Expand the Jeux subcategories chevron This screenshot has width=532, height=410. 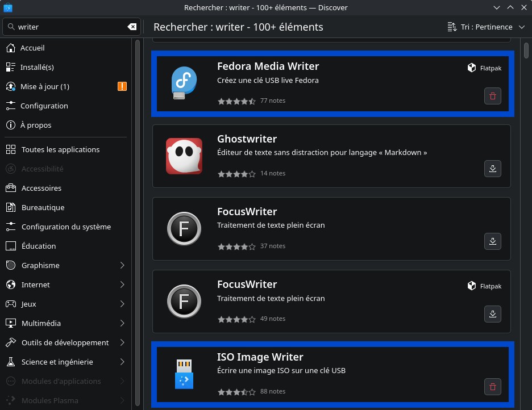pos(122,304)
